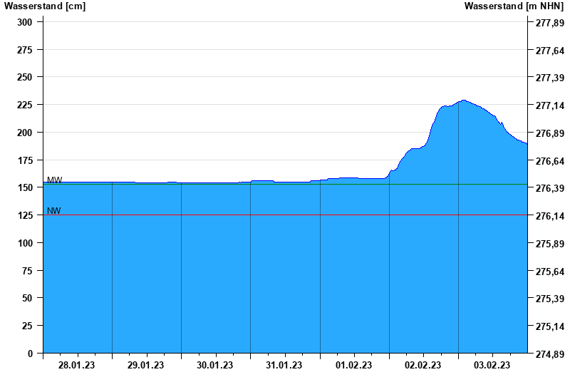Click the 274,89 value on right axis
570x392 pixels.
coord(550,354)
